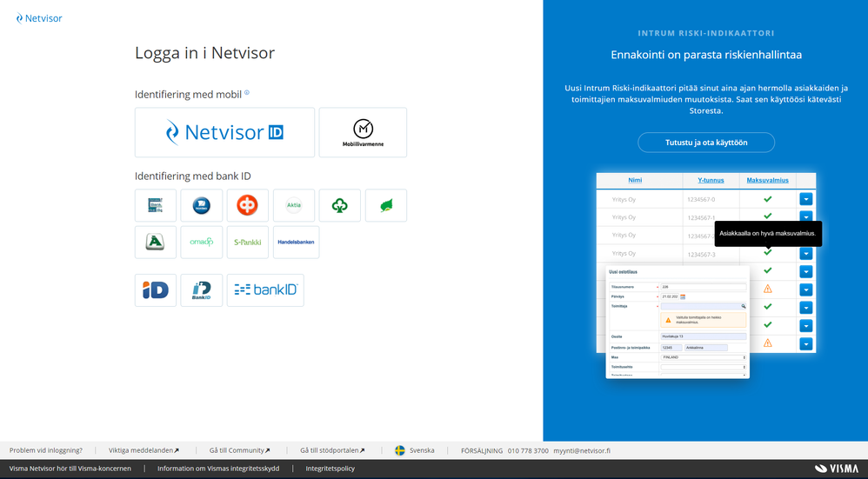Open Visma Netvisor hör till Visma-koncernen
This screenshot has width=868, height=479.
click(x=70, y=469)
